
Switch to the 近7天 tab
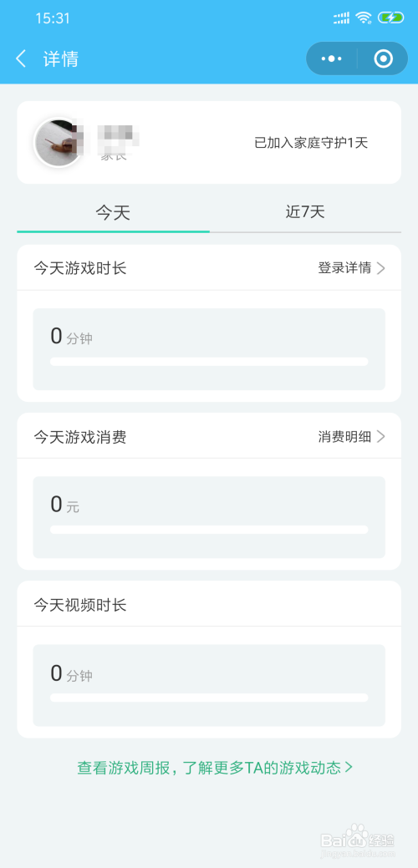[305, 212]
